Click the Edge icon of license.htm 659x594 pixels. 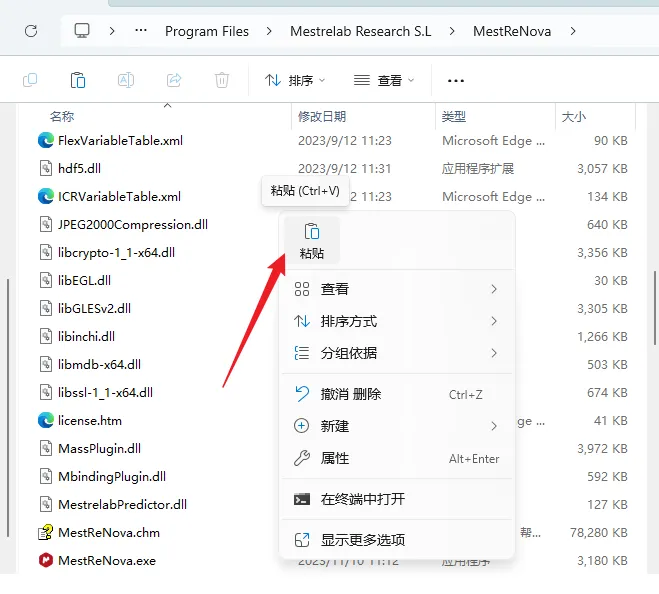[x=46, y=420]
